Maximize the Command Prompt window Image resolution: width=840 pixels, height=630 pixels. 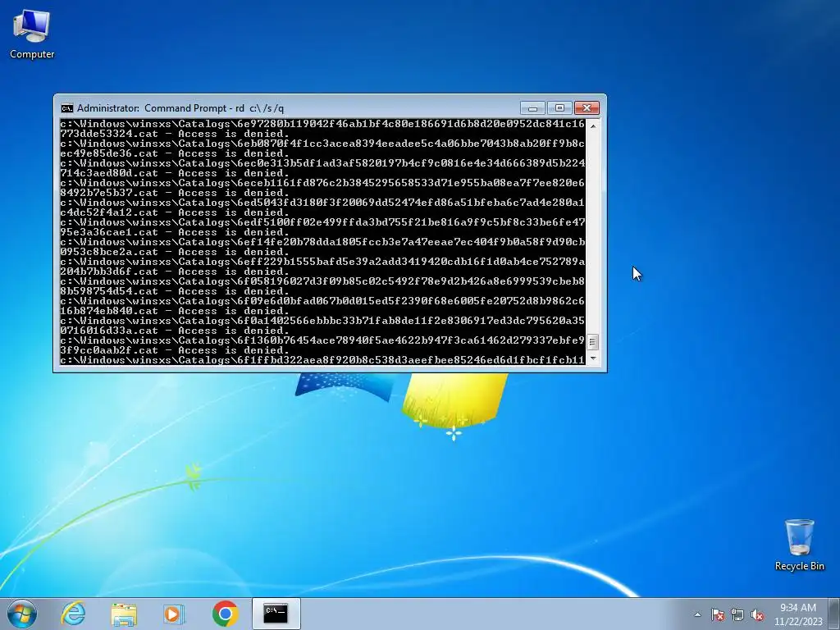pyautogui.click(x=559, y=108)
